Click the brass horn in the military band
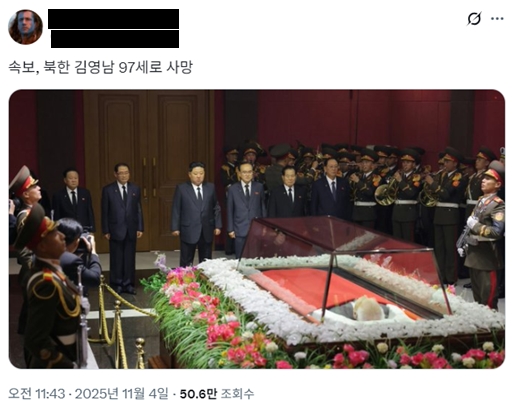 click(386, 192)
